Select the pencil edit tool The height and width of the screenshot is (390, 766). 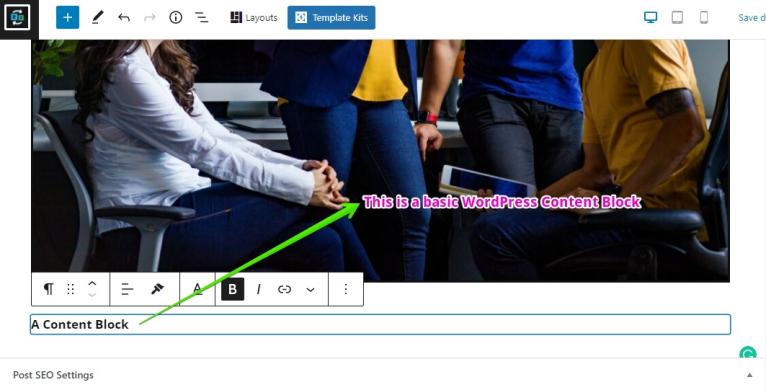point(97,18)
